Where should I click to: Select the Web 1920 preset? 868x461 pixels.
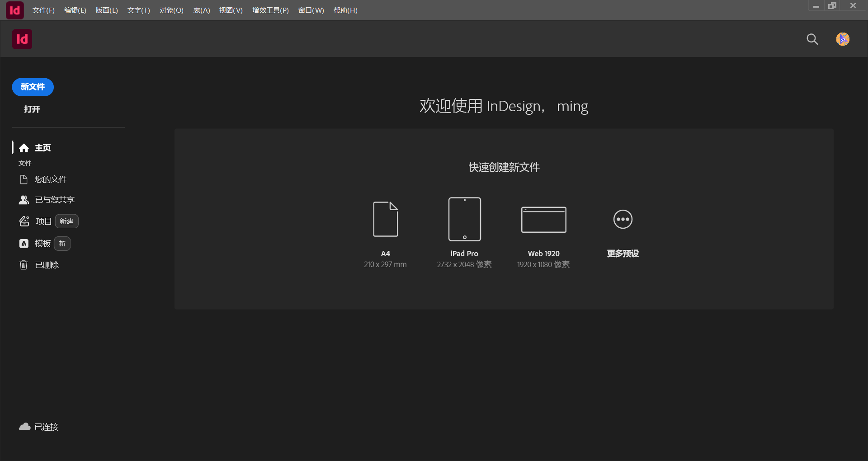pyautogui.click(x=543, y=219)
